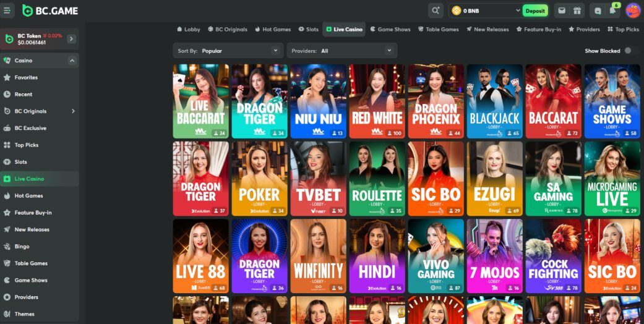Open the Dragon Phoenix game card

[x=436, y=101]
